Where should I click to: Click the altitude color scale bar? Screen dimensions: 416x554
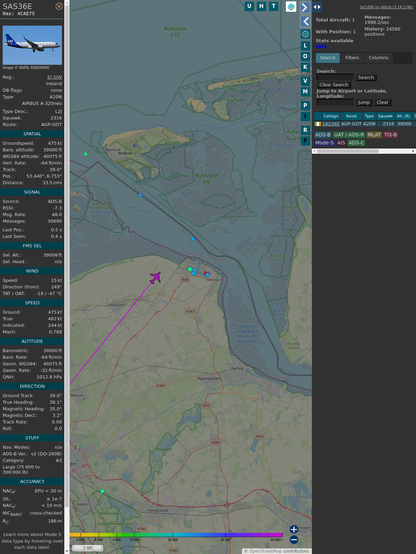click(176, 535)
